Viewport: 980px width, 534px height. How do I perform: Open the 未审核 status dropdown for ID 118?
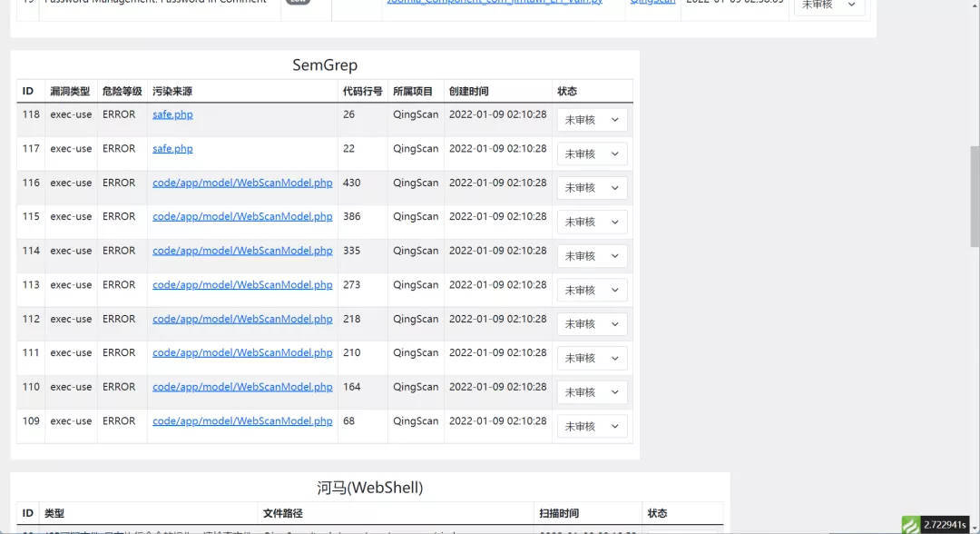592,119
